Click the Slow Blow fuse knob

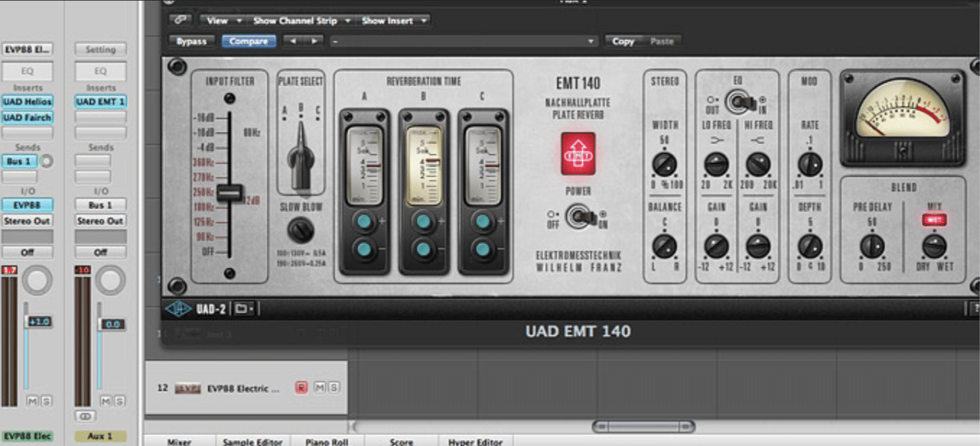coord(300,231)
